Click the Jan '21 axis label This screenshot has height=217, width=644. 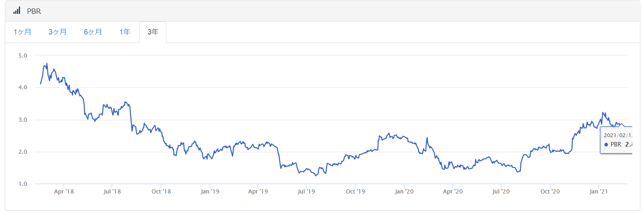[598, 191]
